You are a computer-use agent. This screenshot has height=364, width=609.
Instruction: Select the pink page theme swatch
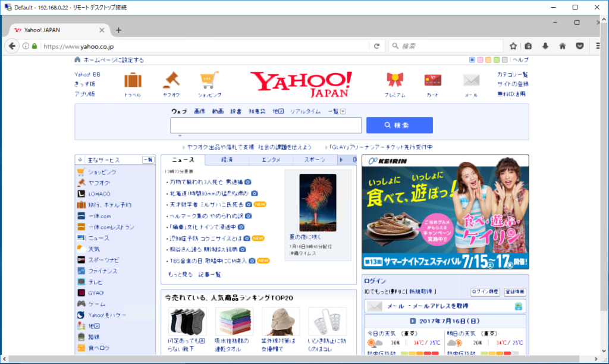[x=480, y=60]
